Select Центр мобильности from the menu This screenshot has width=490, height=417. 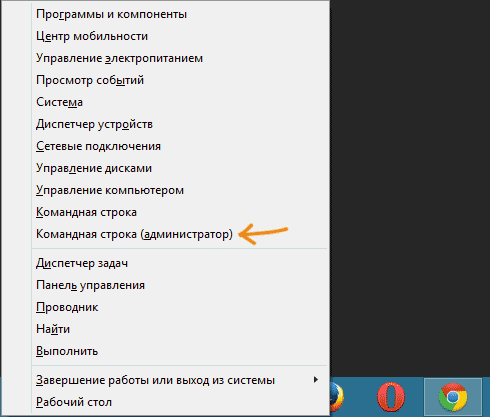[x=180, y=36]
